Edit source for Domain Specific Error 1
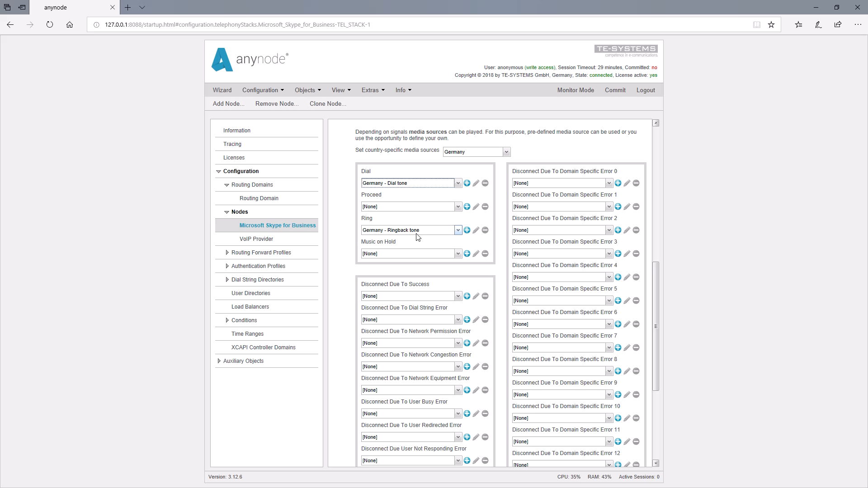Viewport: 868px width, 488px height. 627,206
